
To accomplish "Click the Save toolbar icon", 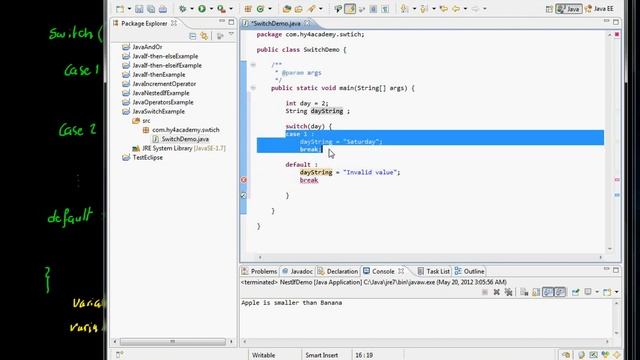I will click(x=139, y=9).
